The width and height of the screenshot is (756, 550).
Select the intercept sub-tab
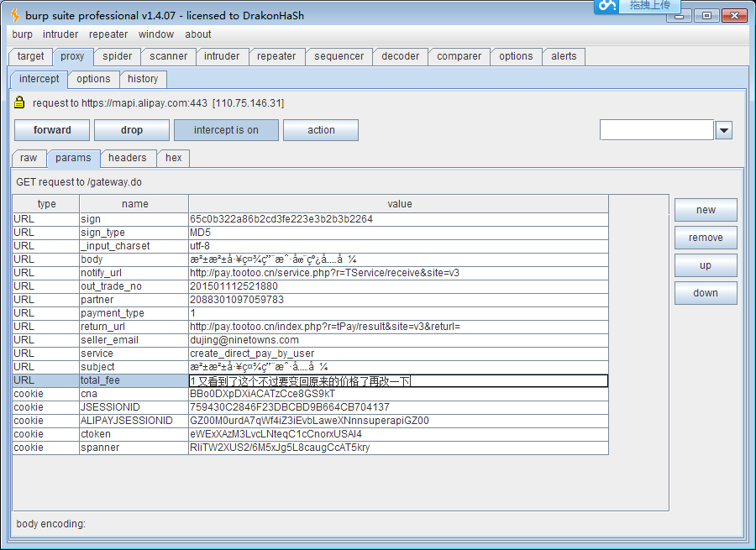click(39, 79)
